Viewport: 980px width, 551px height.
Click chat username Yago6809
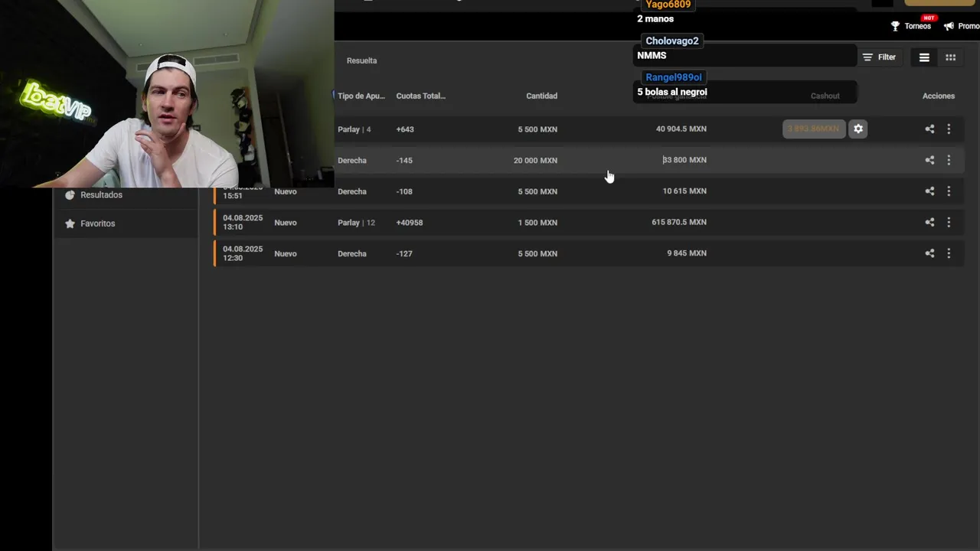[668, 5]
